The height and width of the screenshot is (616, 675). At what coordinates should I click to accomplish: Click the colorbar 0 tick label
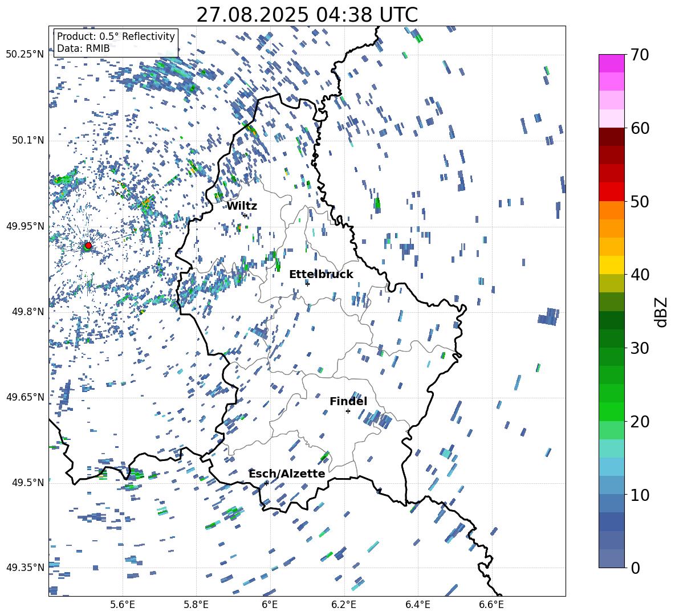(635, 568)
